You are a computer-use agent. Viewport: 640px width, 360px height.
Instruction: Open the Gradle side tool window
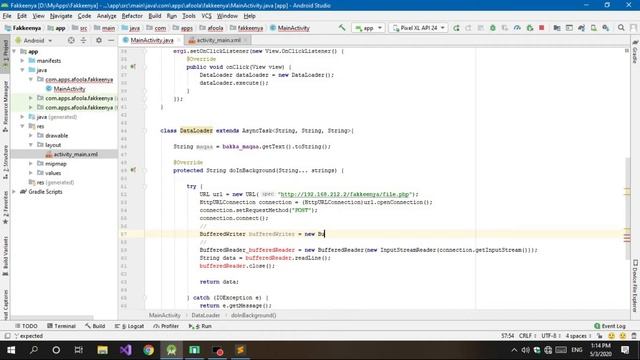pyautogui.click(x=635, y=52)
